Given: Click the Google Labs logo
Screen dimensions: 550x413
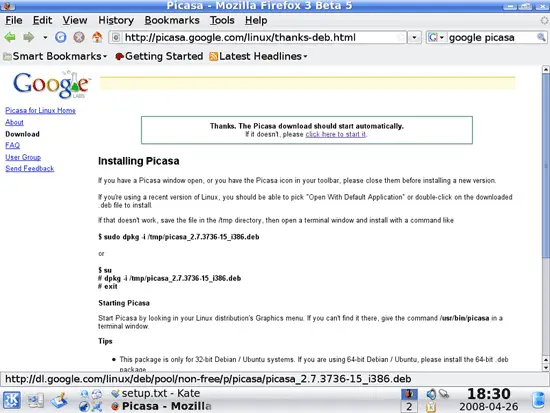Looking at the screenshot, I should point(52,85).
